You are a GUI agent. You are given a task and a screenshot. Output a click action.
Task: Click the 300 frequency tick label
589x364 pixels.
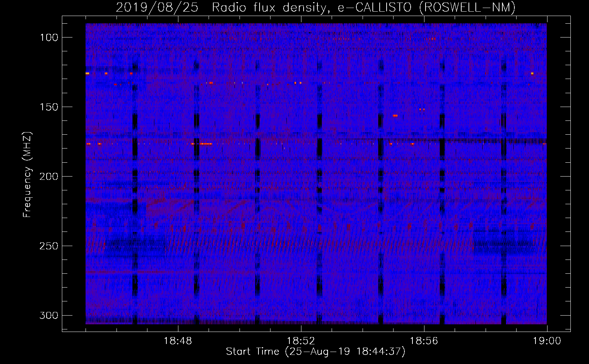pyautogui.click(x=49, y=315)
